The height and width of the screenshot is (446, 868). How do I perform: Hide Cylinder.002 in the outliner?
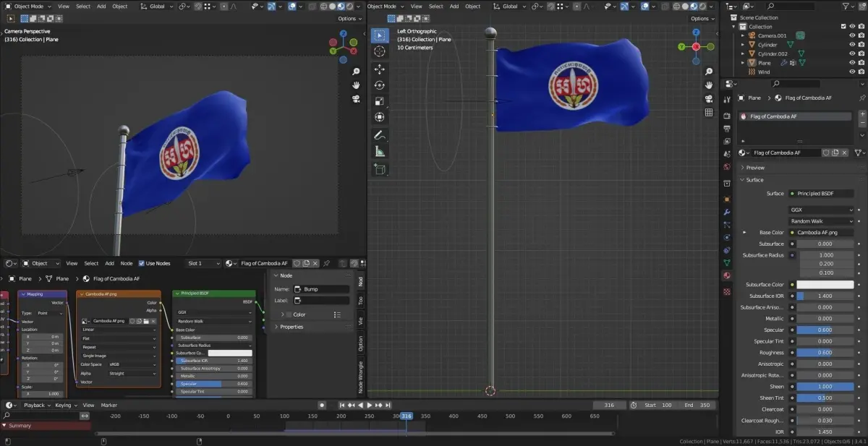point(852,53)
